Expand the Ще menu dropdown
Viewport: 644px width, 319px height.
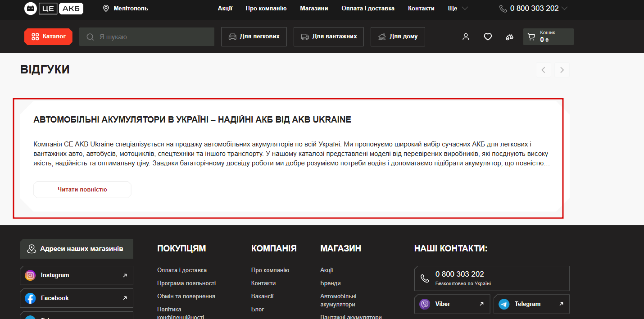click(458, 9)
